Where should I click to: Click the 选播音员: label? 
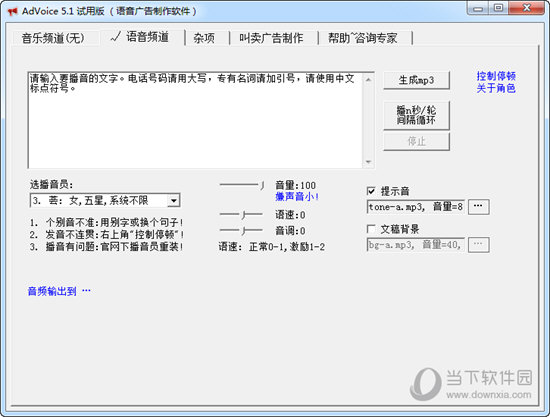[51, 184]
